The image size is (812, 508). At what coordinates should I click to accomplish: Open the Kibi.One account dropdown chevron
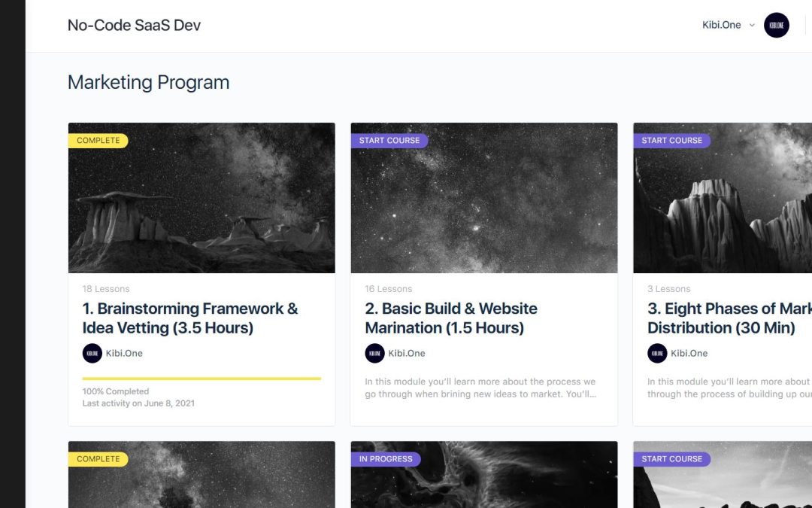[752, 25]
